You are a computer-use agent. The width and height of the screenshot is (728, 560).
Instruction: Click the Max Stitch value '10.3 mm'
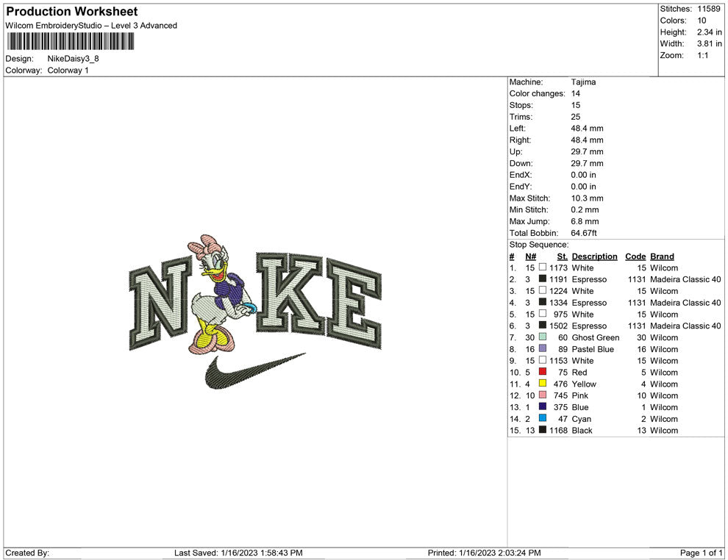pyautogui.click(x=587, y=198)
